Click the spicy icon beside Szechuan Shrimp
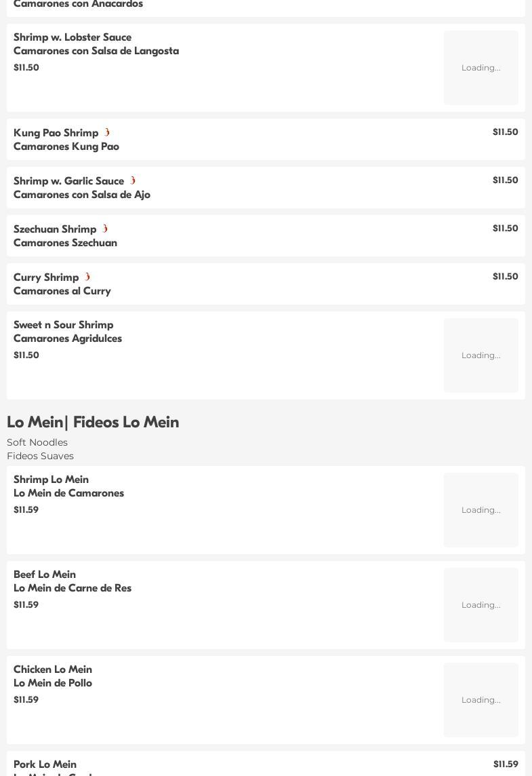Screen dimensions: 532x776 105,229
